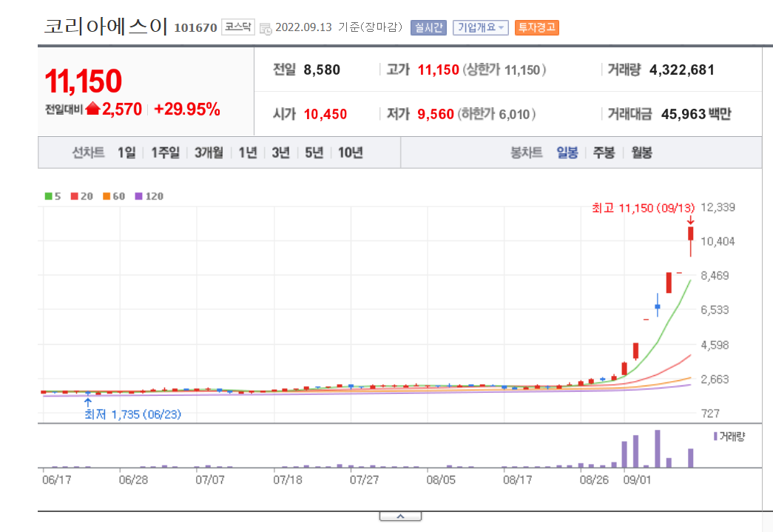The height and width of the screenshot is (532, 773).
Task: Click y-axis label 12,339
Action: (718, 207)
